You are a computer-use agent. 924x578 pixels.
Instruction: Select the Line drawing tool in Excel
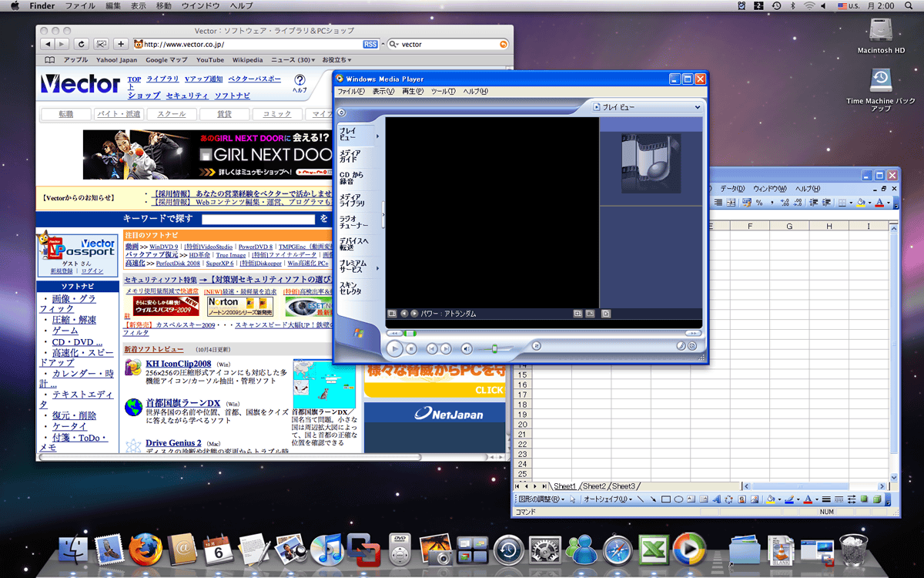pos(641,499)
